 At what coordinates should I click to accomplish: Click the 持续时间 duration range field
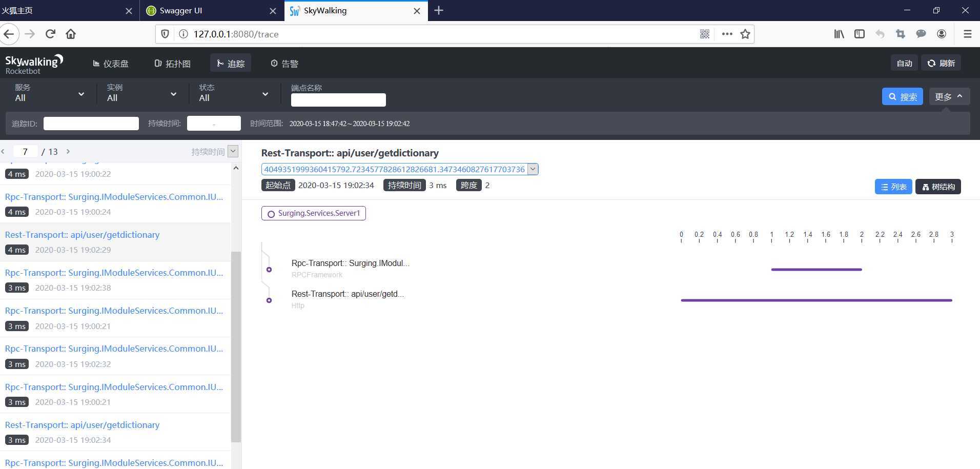(x=214, y=123)
